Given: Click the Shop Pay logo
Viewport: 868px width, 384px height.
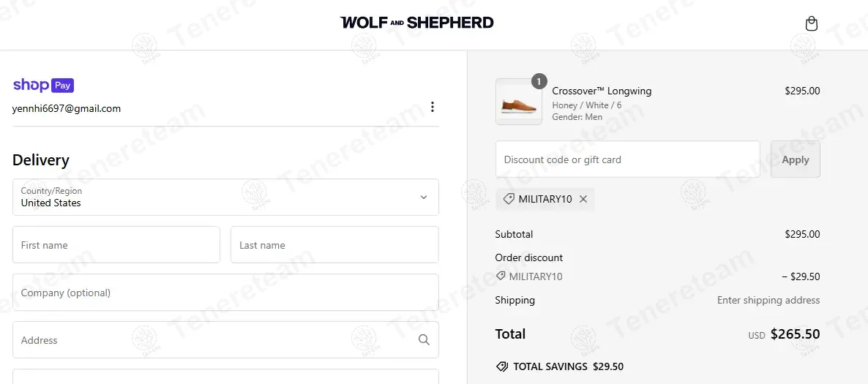Looking at the screenshot, I should (x=43, y=86).
